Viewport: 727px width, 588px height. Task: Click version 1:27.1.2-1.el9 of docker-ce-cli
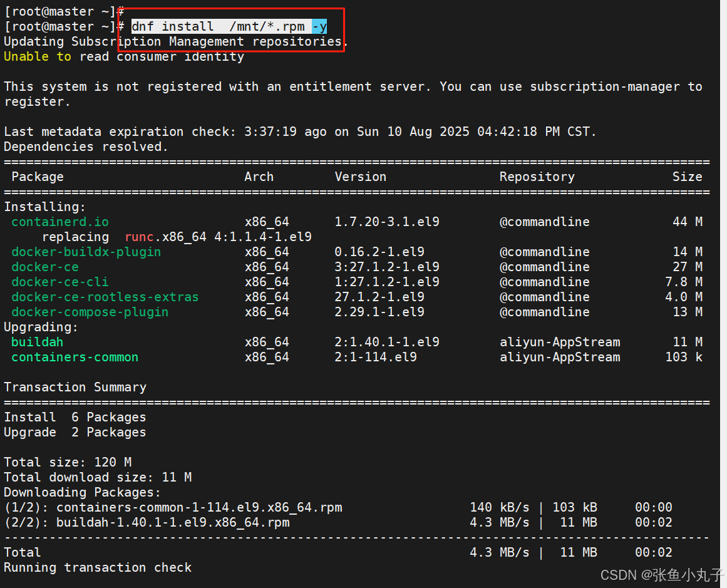[x=387, y=282]
